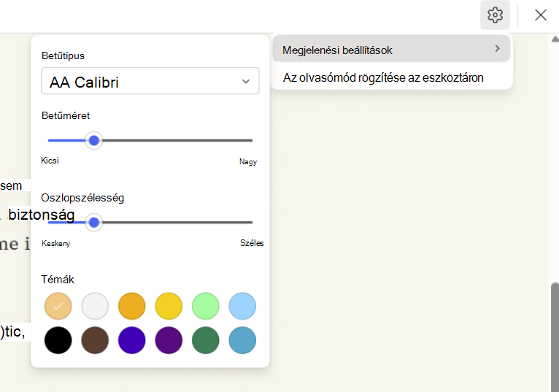Select the white theme swatch

(95, 306)
